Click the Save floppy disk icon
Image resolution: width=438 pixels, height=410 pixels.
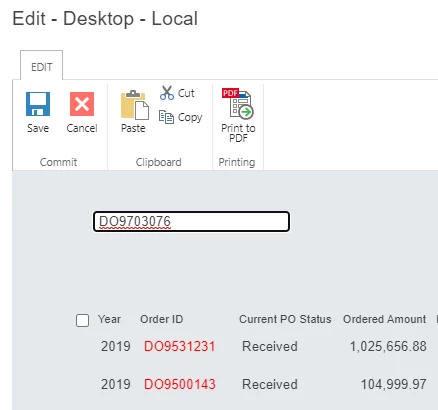coord(38,104)
